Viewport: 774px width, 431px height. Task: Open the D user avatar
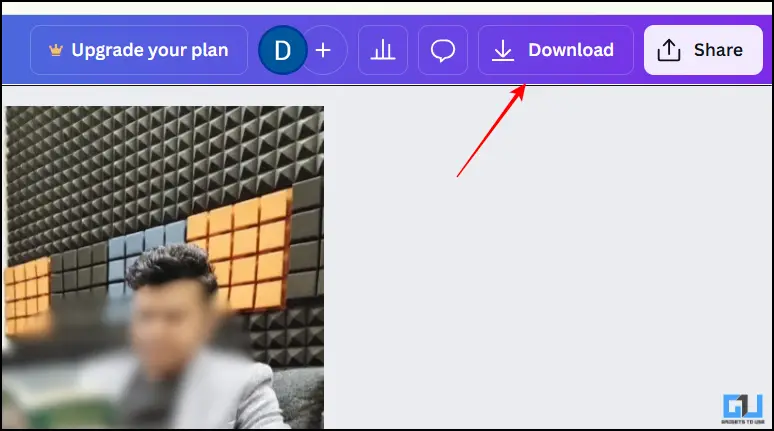point(283,50)
